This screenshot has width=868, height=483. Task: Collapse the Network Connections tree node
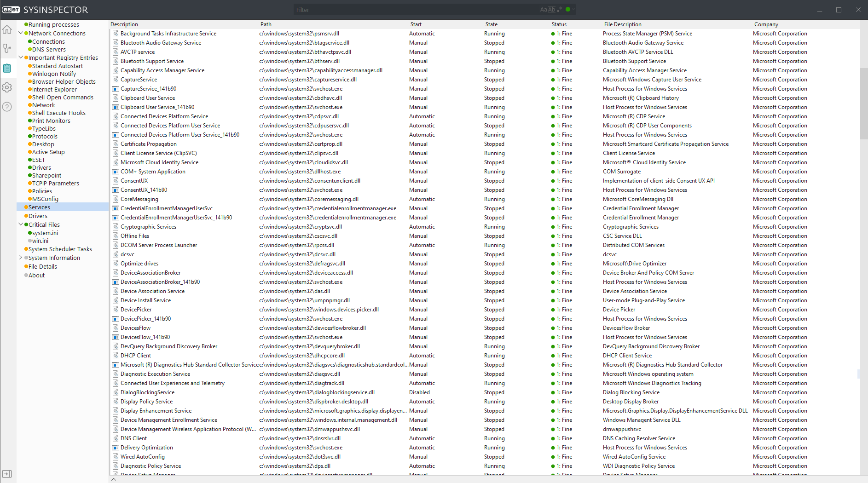pyautogui.click(x=20, y=33)
